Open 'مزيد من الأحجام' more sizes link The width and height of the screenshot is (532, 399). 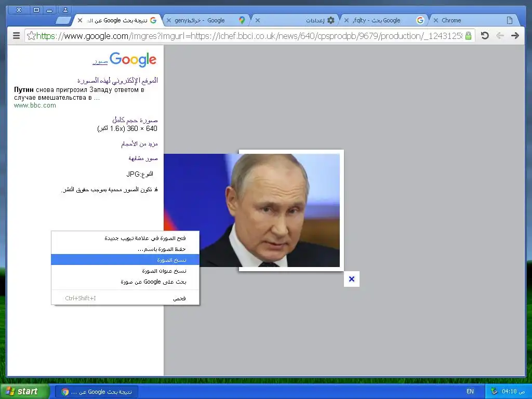139,144
